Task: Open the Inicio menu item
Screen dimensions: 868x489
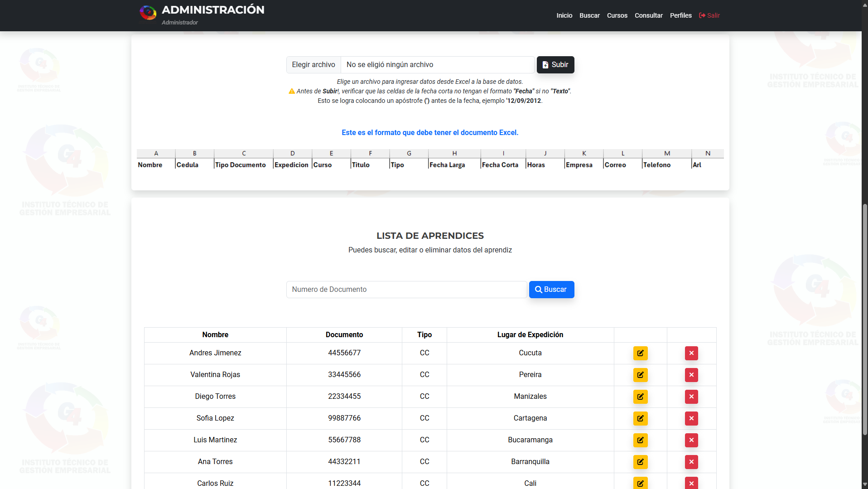Action: 564,15
